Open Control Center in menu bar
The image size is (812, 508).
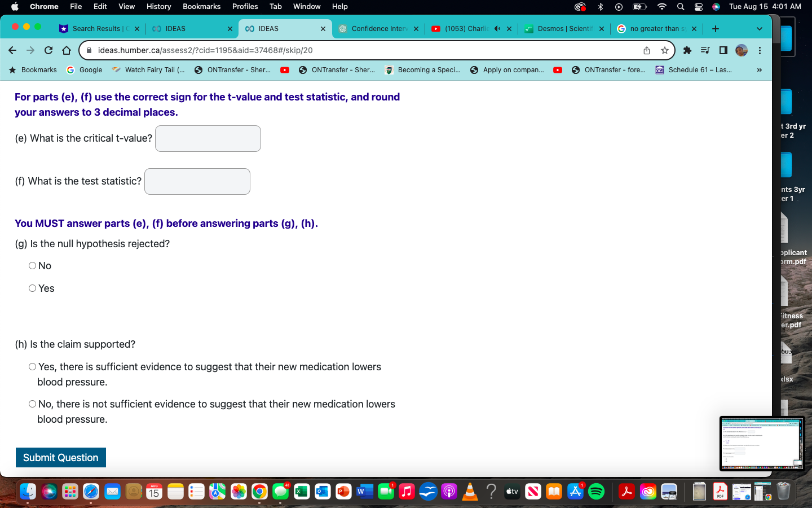698,6
